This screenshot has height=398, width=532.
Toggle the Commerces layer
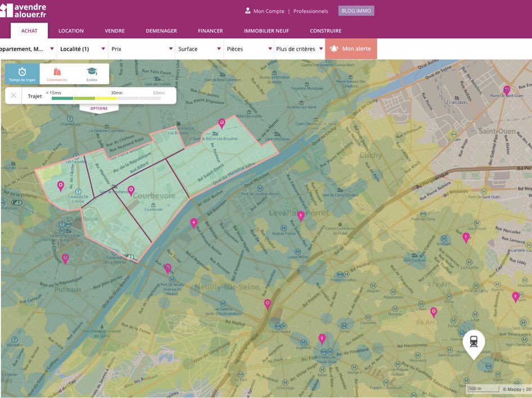57,74
